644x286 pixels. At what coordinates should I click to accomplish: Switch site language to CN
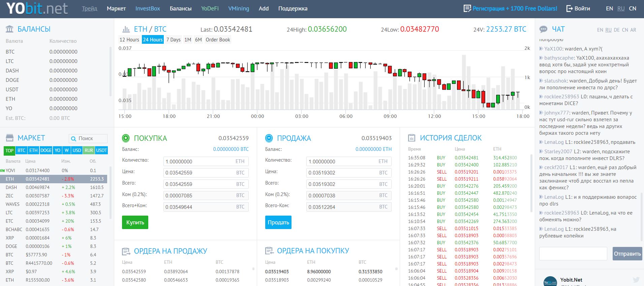pyautogui.click(x=633, y=8)
